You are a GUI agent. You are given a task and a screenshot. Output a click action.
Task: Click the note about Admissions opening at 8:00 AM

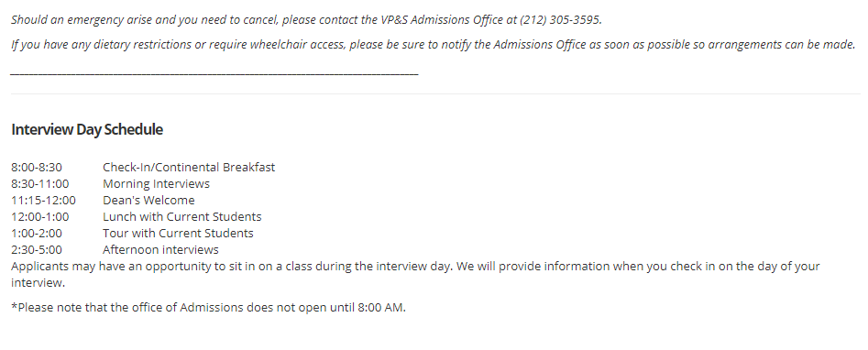point(208,307)
